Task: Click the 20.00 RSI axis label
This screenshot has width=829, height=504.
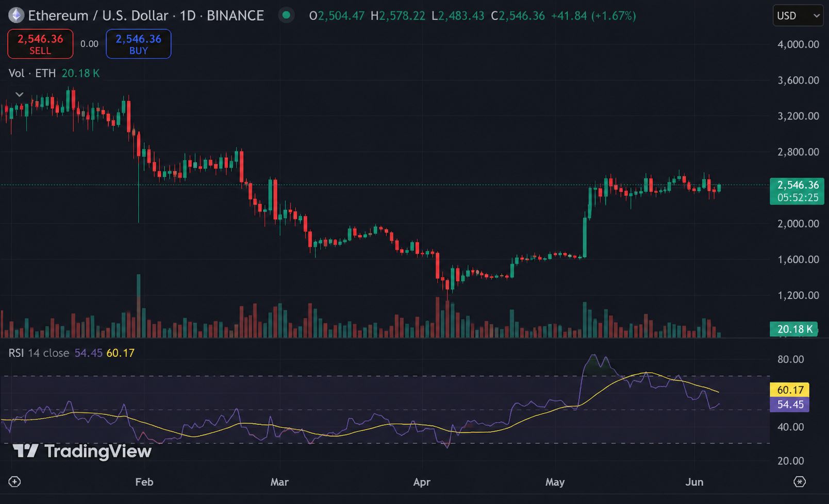Action: (x=790, y=461)
